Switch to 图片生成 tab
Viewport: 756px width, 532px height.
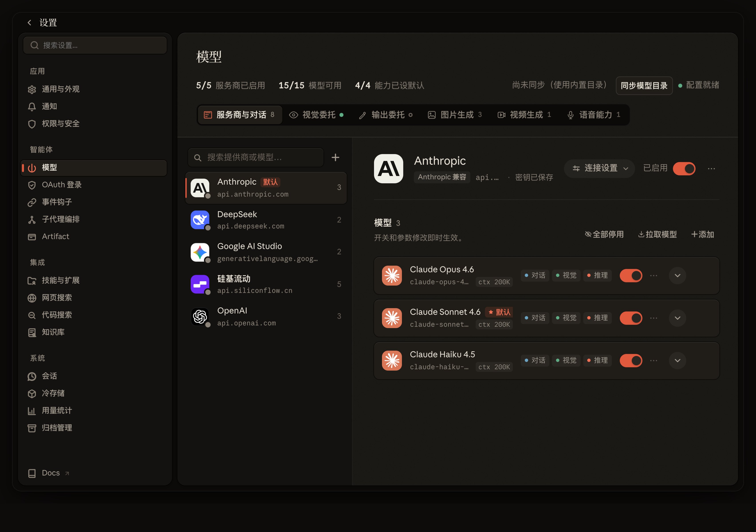(x=455, y=115)
